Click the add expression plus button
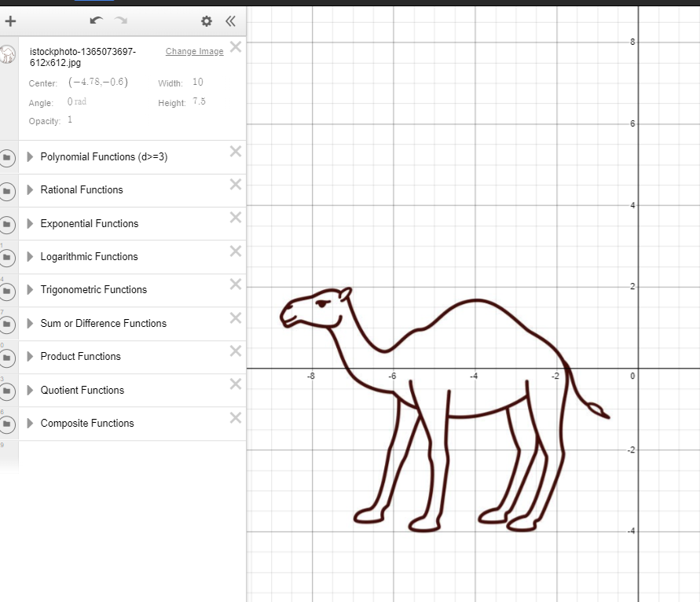Image resolution: width=700 pixels, height=602 pixels. pyautogui.click(x=10, y=21)
